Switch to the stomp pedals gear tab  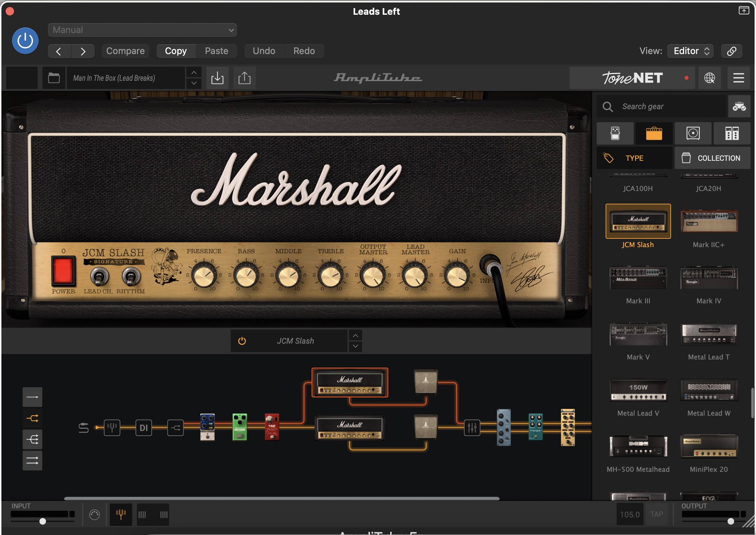click(x=615, y=133)
